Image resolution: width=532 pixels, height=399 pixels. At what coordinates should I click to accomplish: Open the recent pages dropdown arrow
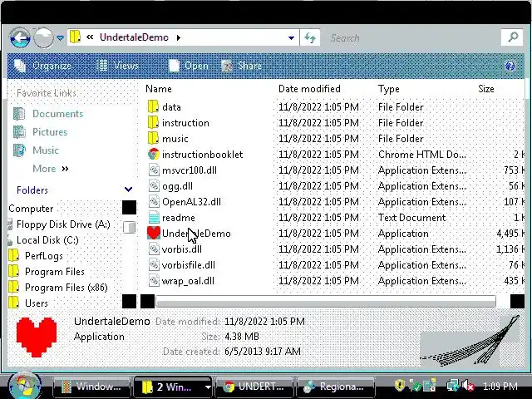click(60, 38)
